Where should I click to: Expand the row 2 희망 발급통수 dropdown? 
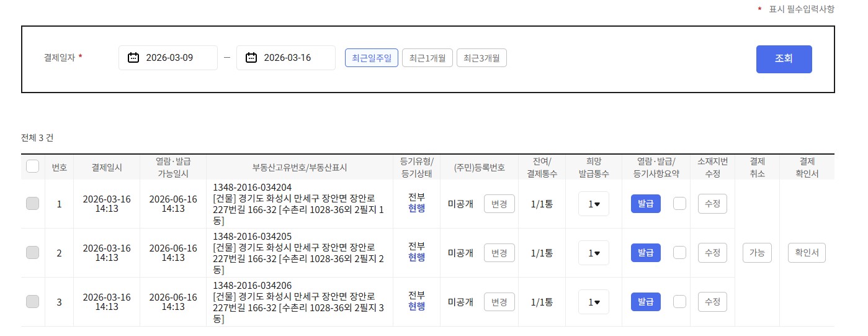(594, 253)
